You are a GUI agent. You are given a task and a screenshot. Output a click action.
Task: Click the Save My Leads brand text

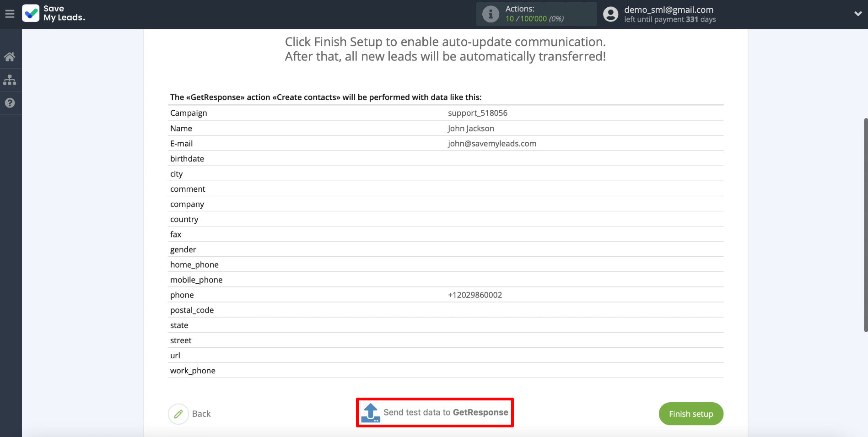64,13
